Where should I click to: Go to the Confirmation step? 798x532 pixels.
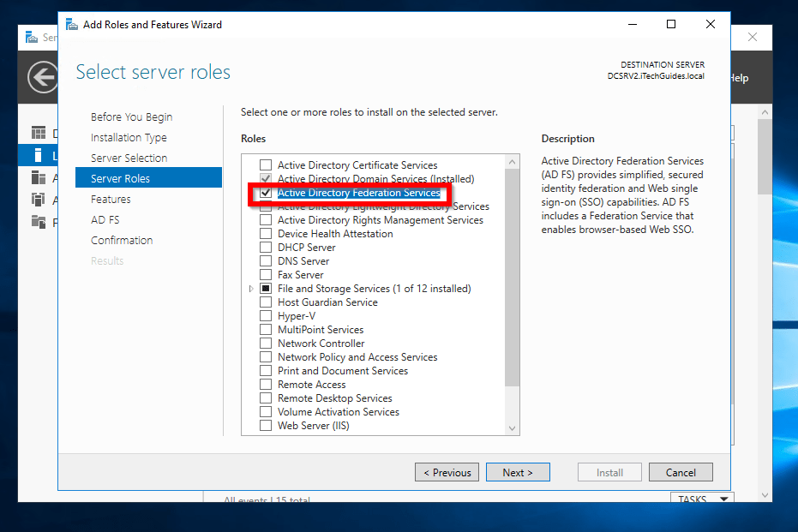[x=122, y=240]
